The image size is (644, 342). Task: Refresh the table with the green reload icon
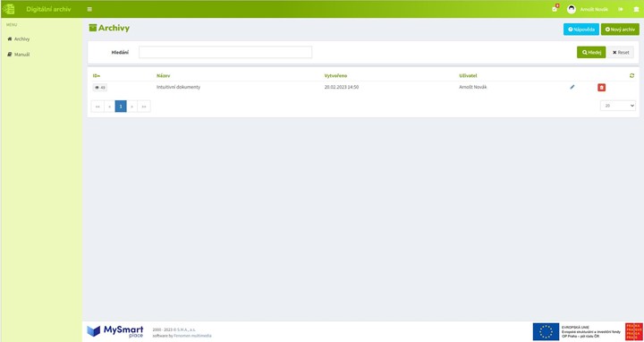pyautogui.click(x=631, y=75)
